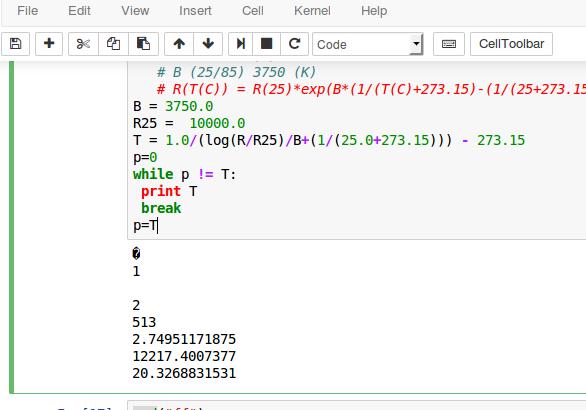The image size is (586, 410).
Task: Paste cell below with clipboard icon
Action: 144,44
